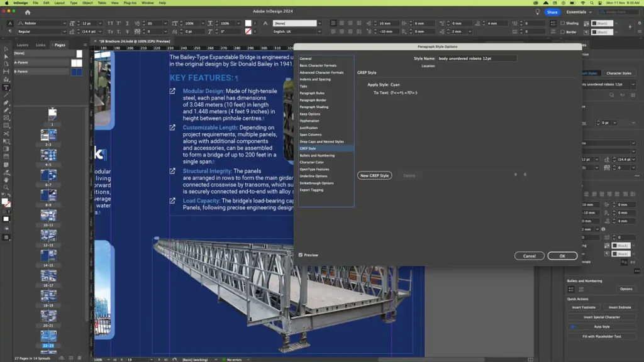The height and width of the screenshot is (362, 644).
Task: Open the Object menu
Action: coord(87,3)
